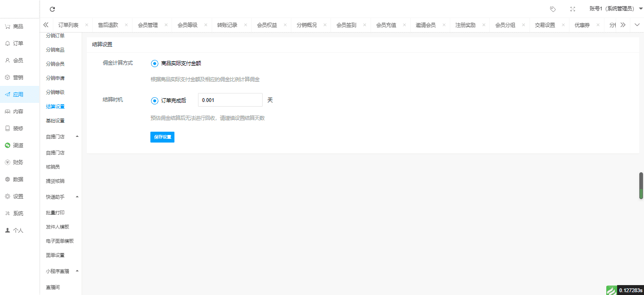
Task: Click the settlement days input field
Action: [230, 100]
